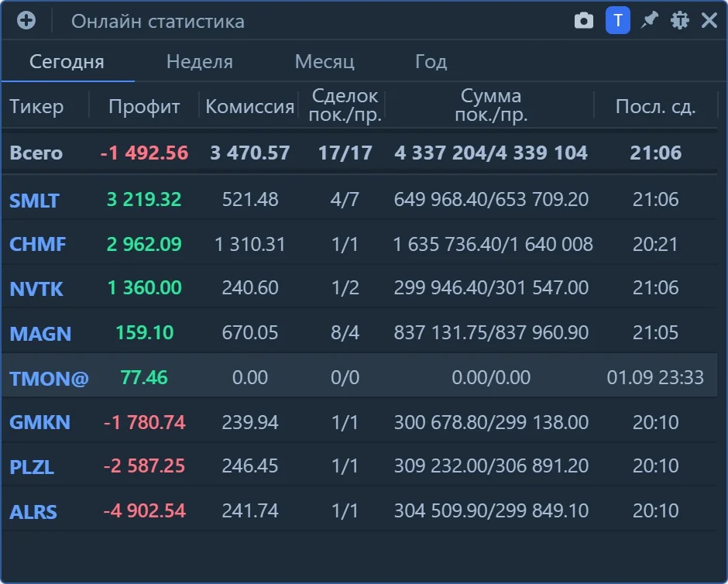This screenshot has height=584, width=728.
Task: Click TMON@ trades count 0/0
Action: (x=345, y=377)
